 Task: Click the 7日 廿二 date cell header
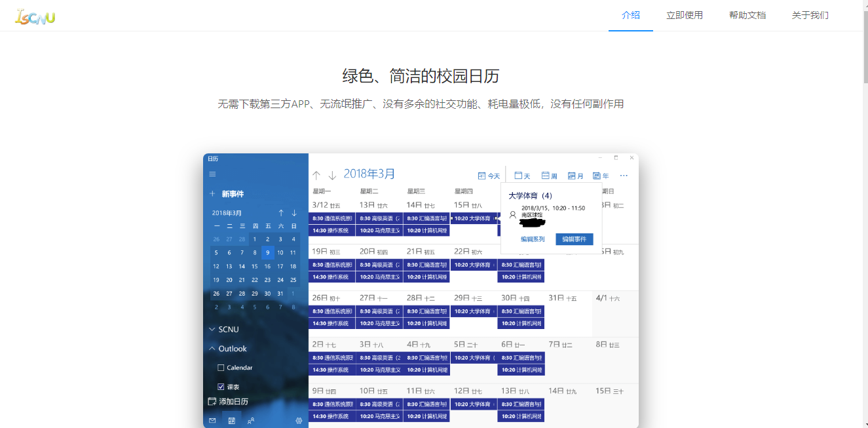click(561, 344)
